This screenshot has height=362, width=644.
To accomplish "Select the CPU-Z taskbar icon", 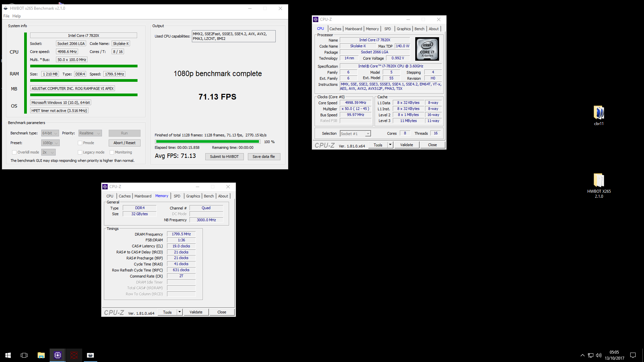I will 58,355.
